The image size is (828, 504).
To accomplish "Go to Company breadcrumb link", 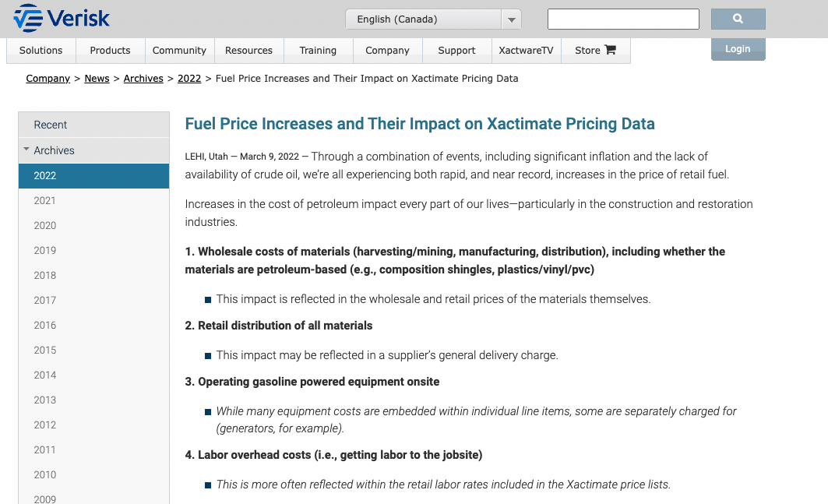I will (48, 79).
